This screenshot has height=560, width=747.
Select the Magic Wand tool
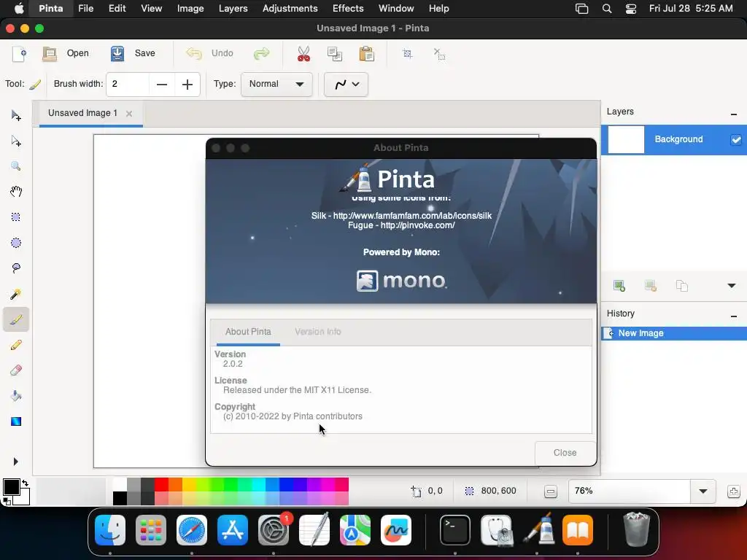tap(16, 294)
